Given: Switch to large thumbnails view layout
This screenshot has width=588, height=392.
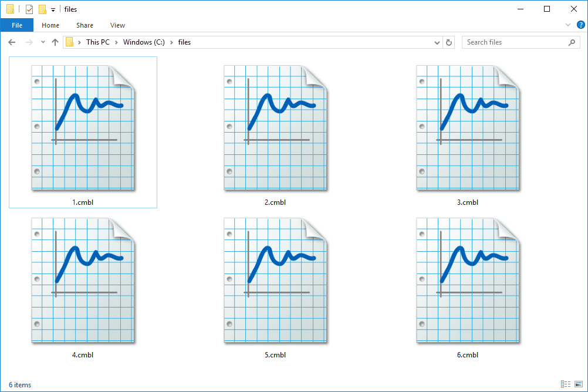Looking at the screenshot, I should click(x=579, y=384).
